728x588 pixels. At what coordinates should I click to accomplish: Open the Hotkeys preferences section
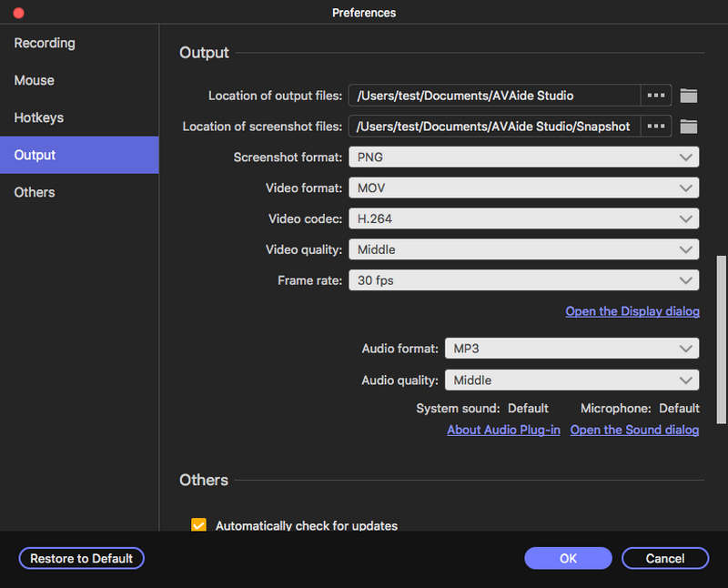point(79,117)
